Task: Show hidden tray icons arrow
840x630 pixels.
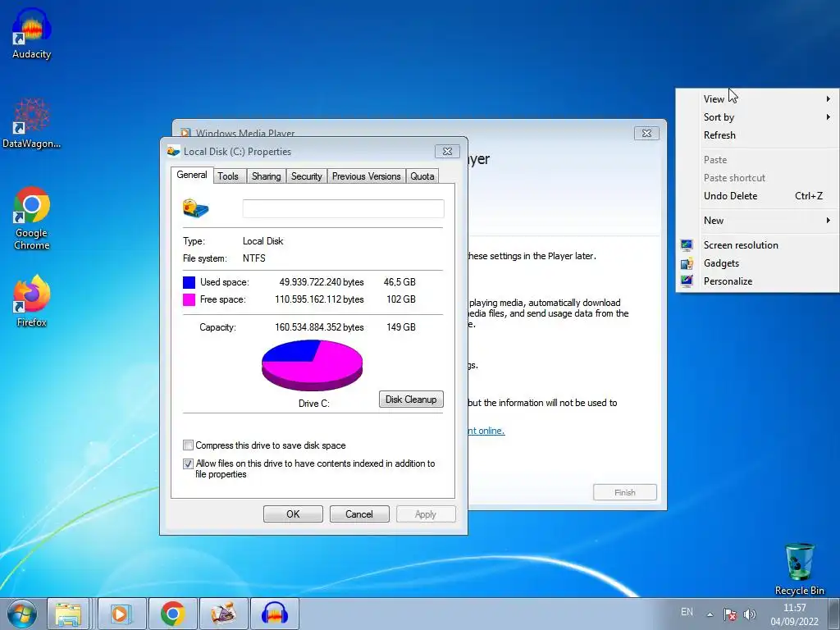Action: (x=710, y=614)
